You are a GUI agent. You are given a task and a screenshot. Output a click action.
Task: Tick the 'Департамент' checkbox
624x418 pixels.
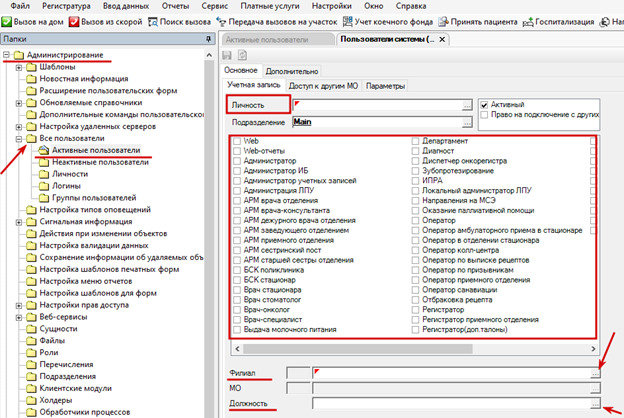415,141
